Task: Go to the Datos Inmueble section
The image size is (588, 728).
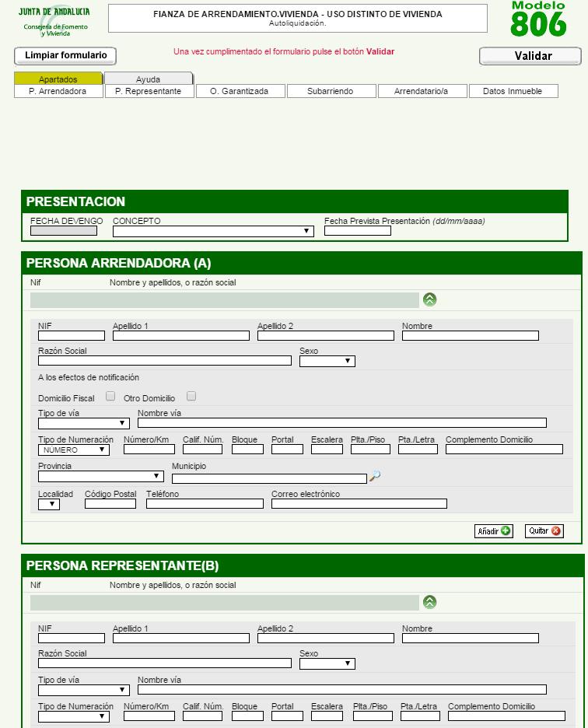Action: click(513, 91)
